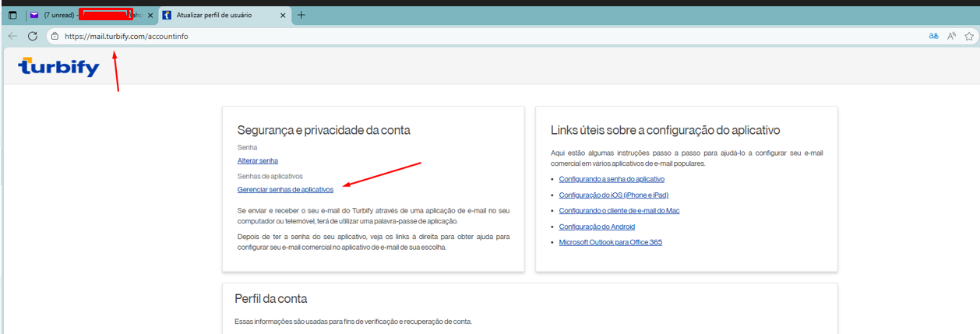Click the read aloud icon
980x334 pixels.
point(951,36)
